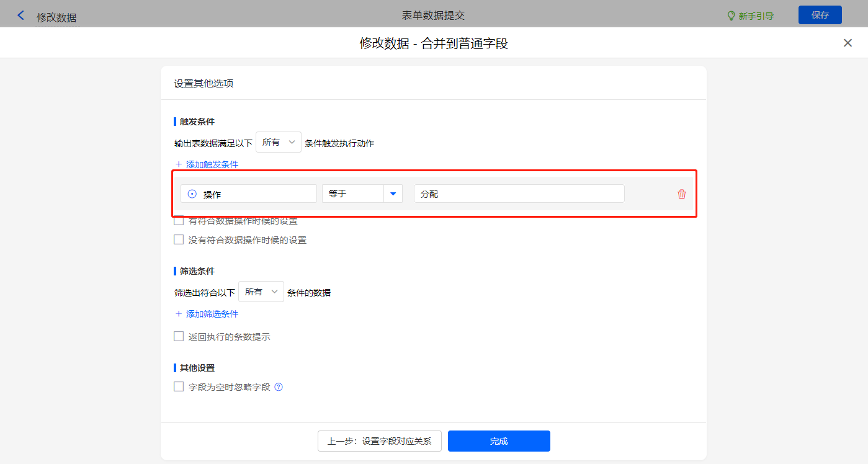Check 没有符合数据操作时候的设置 option
This screenshot has width=868, height=464.
pos(179,239)
